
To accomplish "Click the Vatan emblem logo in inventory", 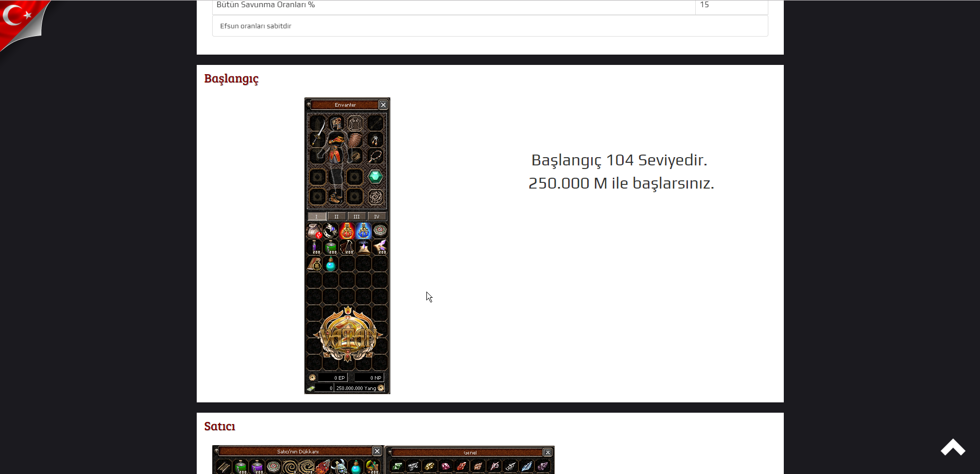I will tap(348, 334).
